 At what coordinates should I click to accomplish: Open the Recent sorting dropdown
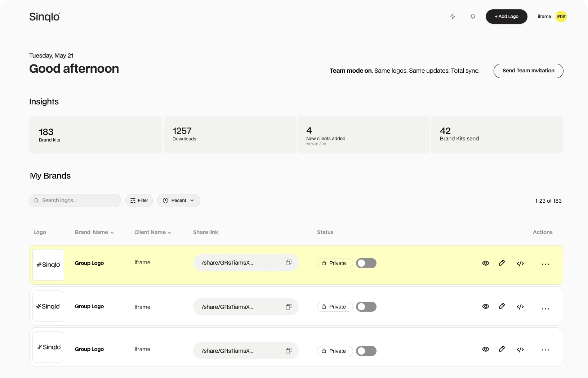(x=178, y=200)
